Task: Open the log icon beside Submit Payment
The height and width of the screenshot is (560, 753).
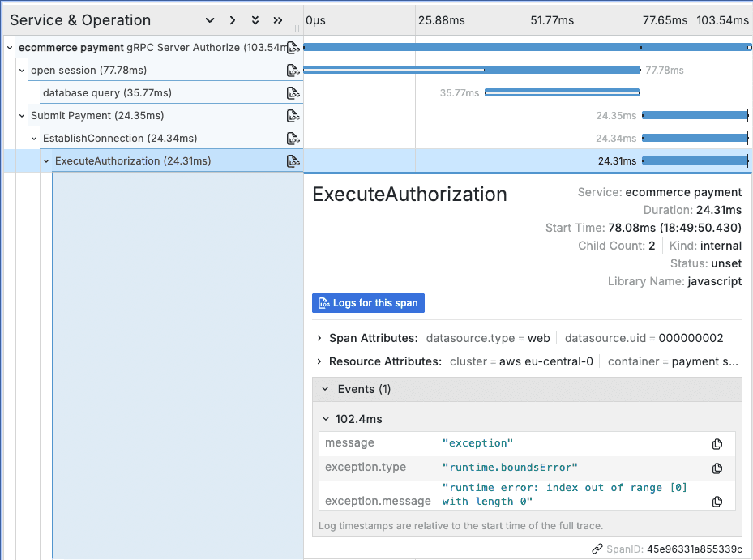Action: click(293, 115)
